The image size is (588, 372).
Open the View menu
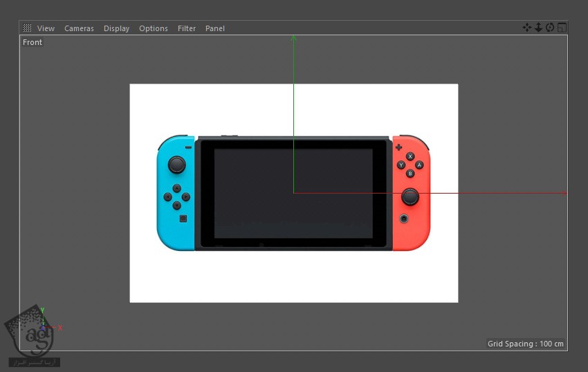[x=46, y=28]
